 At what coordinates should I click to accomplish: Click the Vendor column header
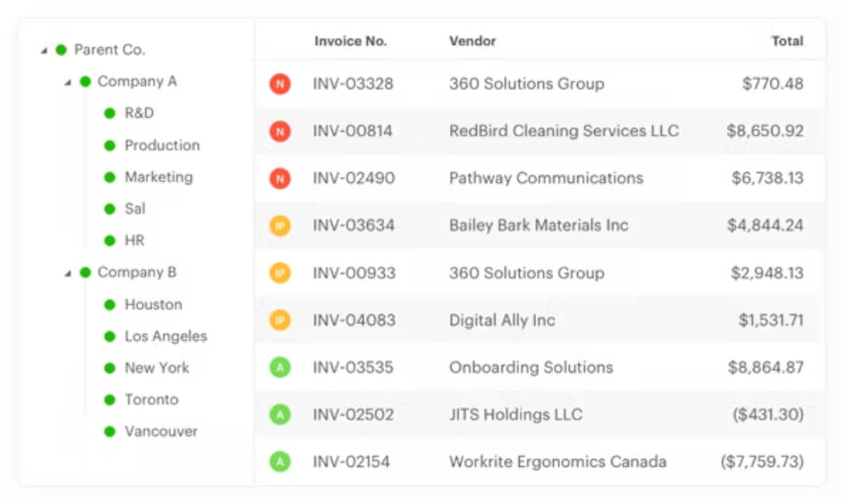point(472,41)
